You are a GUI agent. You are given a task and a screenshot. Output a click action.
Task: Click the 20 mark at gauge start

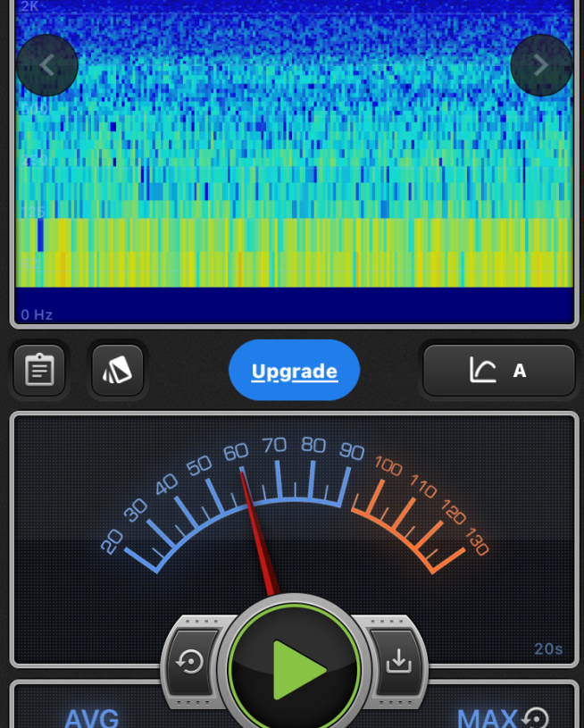tap(113, 541)
